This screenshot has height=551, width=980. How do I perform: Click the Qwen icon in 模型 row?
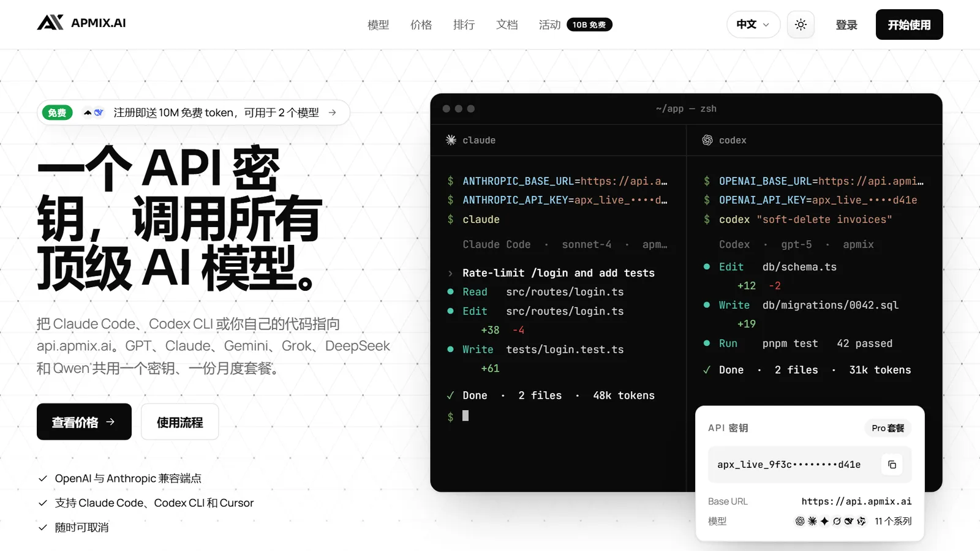tap(861, 521)
